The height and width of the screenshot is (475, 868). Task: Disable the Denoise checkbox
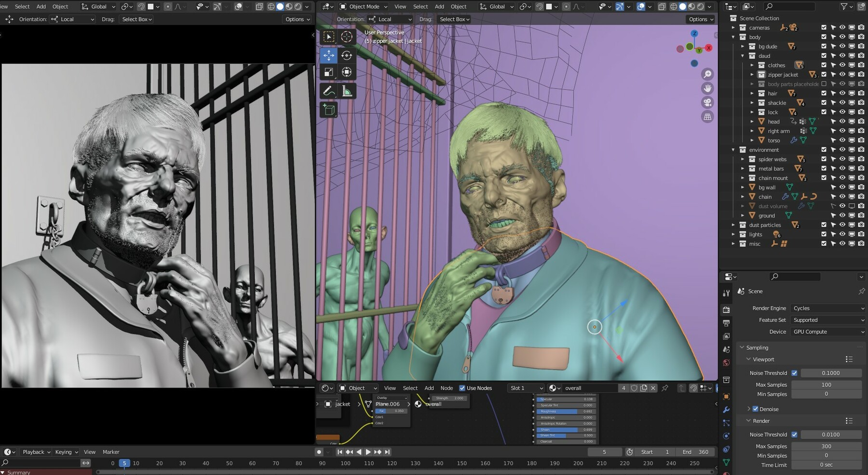[x=755, y=409]
